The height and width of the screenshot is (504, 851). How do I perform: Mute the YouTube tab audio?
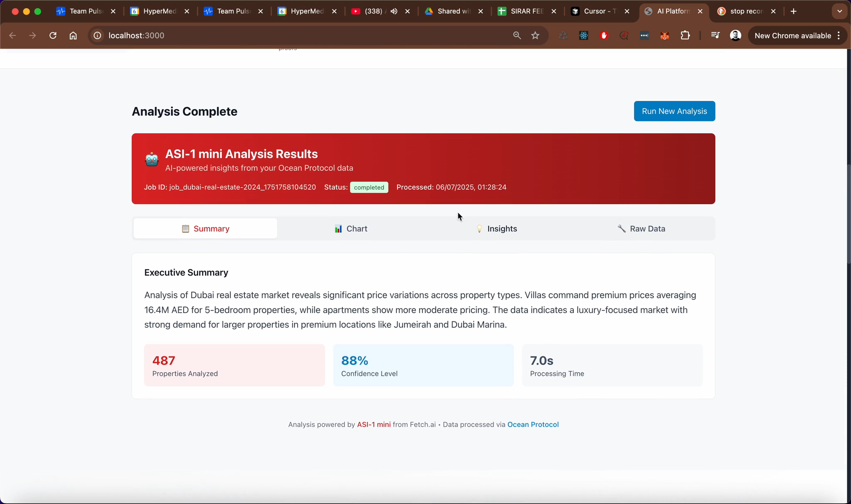tap(394, 11)
